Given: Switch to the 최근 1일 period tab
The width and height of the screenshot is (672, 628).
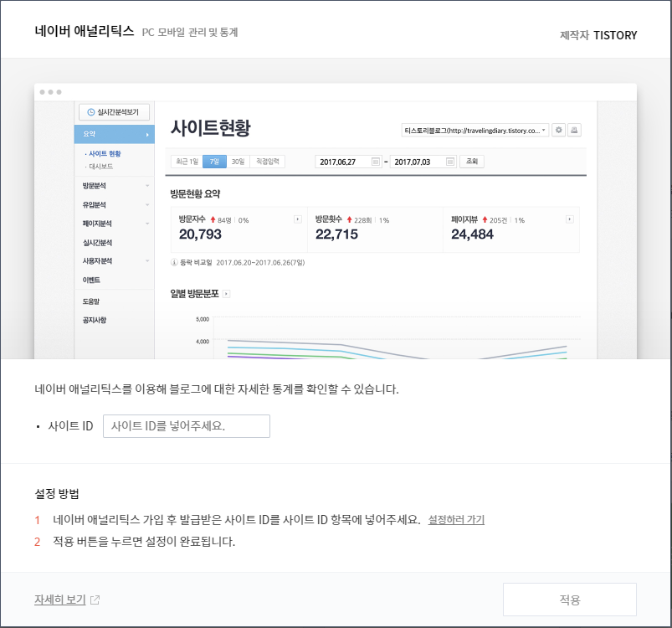Looking at the screenshot, I should [187, 161].
